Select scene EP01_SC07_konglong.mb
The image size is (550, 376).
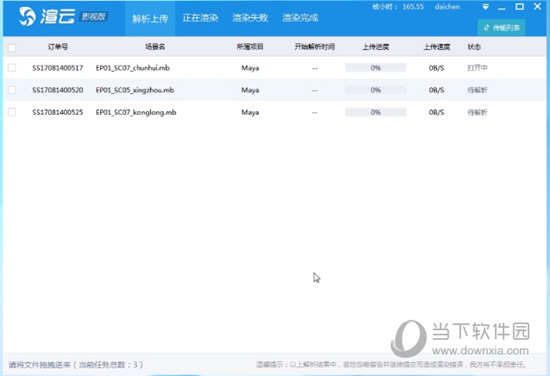(x=136, y=112)
